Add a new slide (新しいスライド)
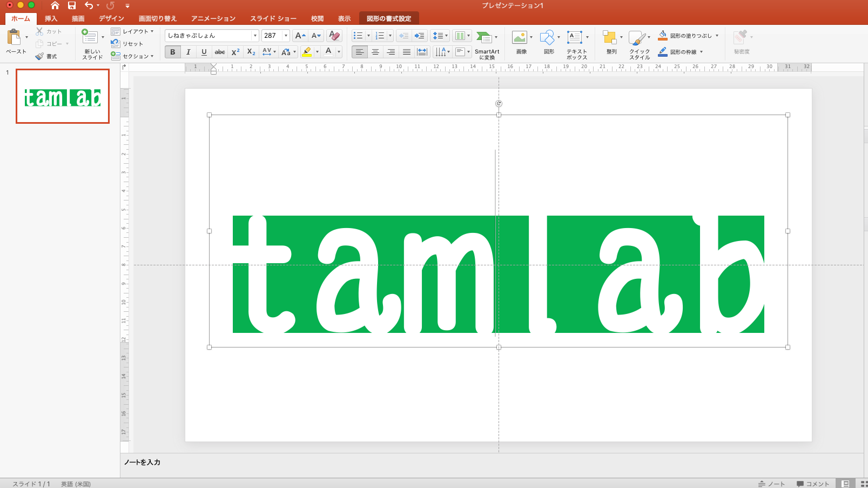This screenshot has width=868, height=488. click(x=90, y=36)
